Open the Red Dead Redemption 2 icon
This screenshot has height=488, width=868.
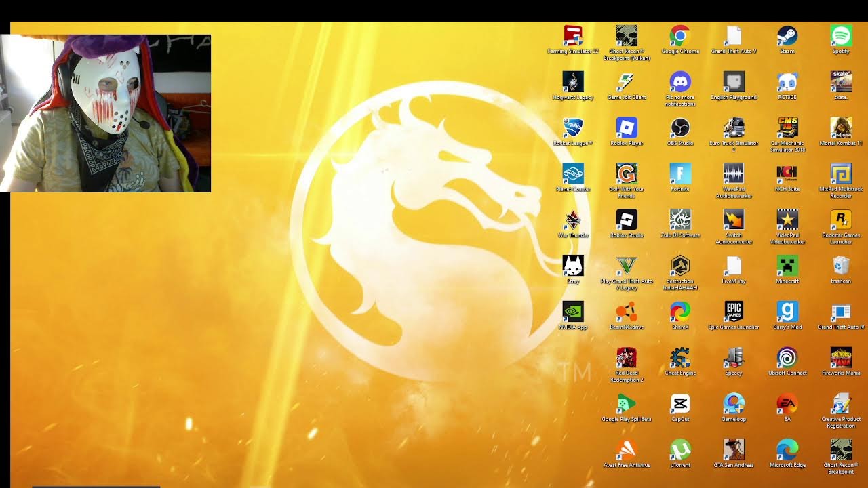(627, 358)
